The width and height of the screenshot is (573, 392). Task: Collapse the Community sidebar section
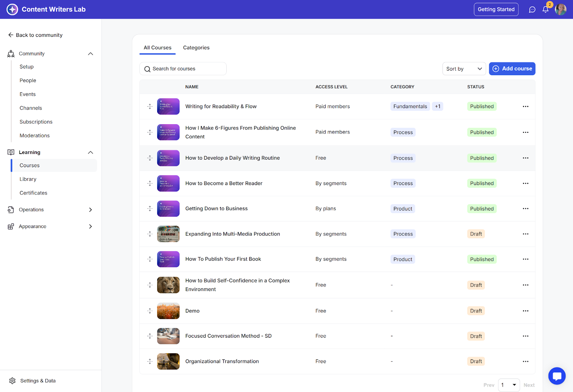[x=91, y=54]
